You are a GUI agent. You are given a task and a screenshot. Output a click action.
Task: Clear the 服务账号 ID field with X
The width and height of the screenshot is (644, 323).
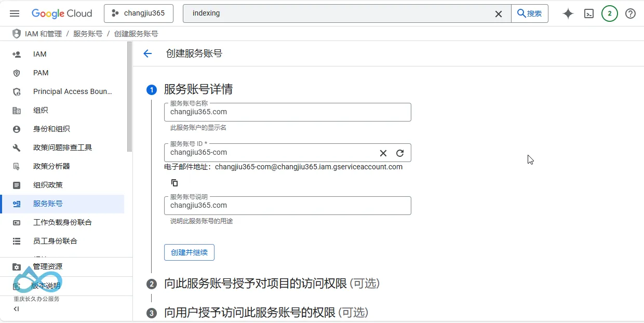[383, 153]
